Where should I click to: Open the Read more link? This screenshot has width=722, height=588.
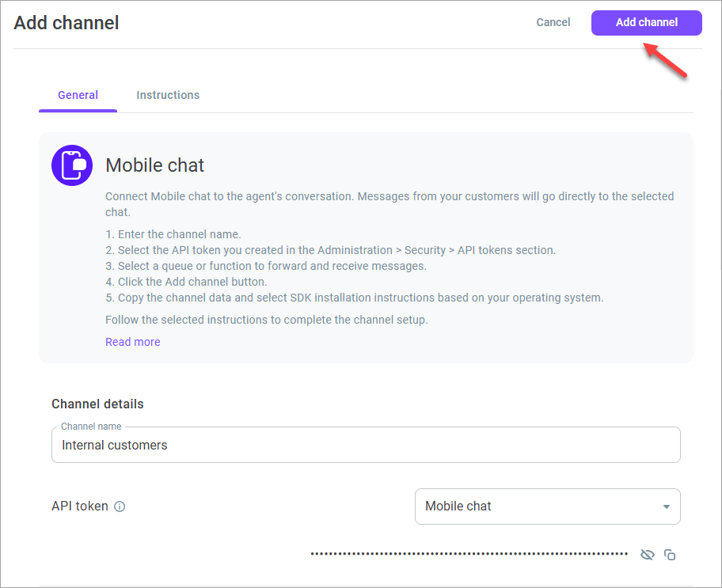tap(133, 342)
